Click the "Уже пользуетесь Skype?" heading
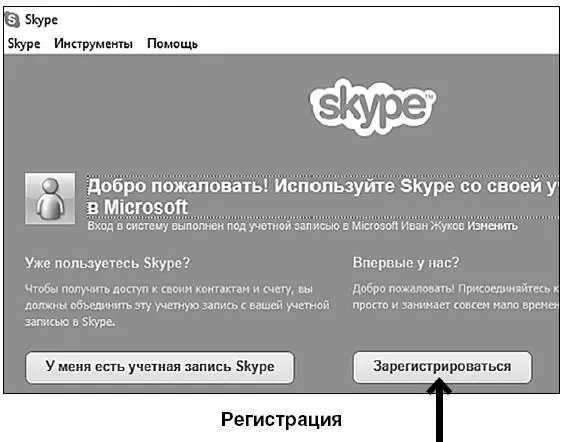Screen dimensions: 563x442 tap(107, 263)
